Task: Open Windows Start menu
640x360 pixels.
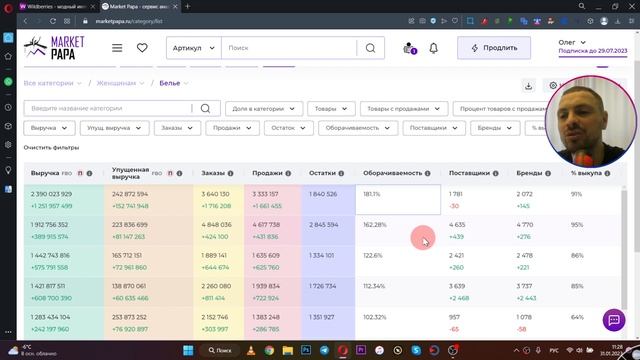Action: (188, 350)
